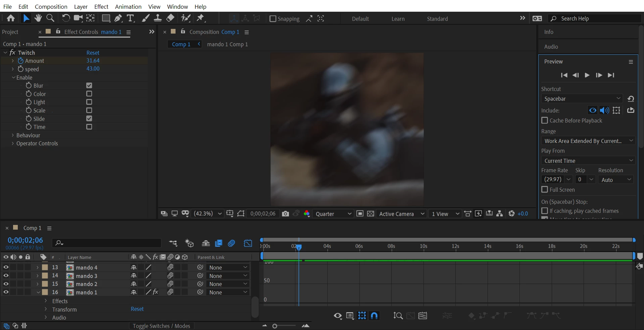Screen dimensions: 644x330
Task: Enable the Light checkbox in Twitch
Action: point(89,102)
